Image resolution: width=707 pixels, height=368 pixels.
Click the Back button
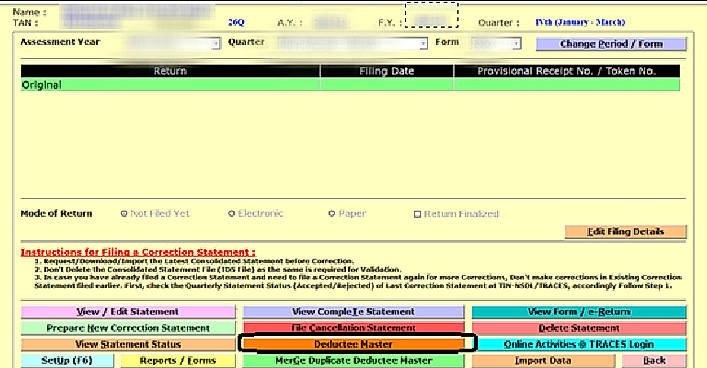(654, 361)
